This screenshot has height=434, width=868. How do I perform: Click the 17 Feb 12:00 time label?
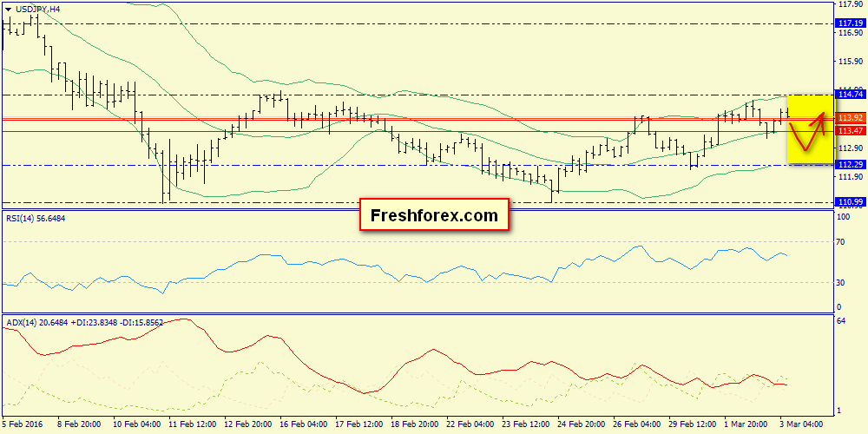point(358,424)
